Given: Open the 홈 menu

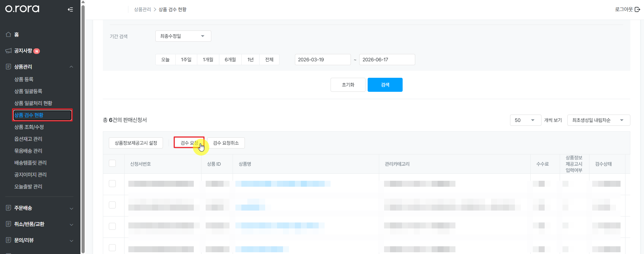Looking at the screenshot, I should pyautogui.click(x=16, y=34).
